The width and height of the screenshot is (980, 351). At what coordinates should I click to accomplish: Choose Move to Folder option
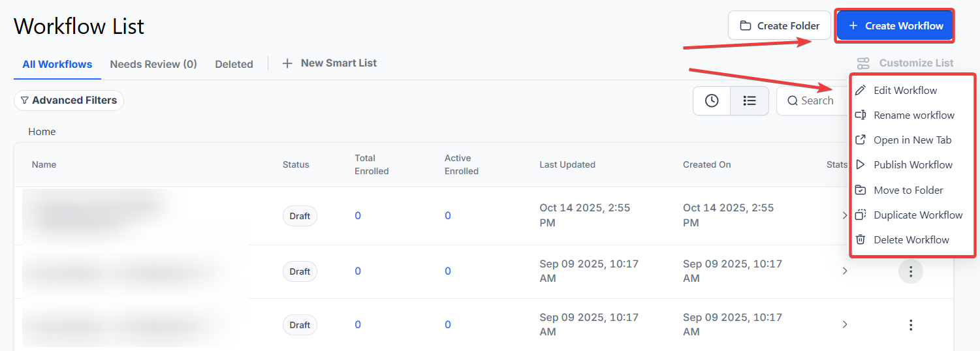[x=908, y=191]
